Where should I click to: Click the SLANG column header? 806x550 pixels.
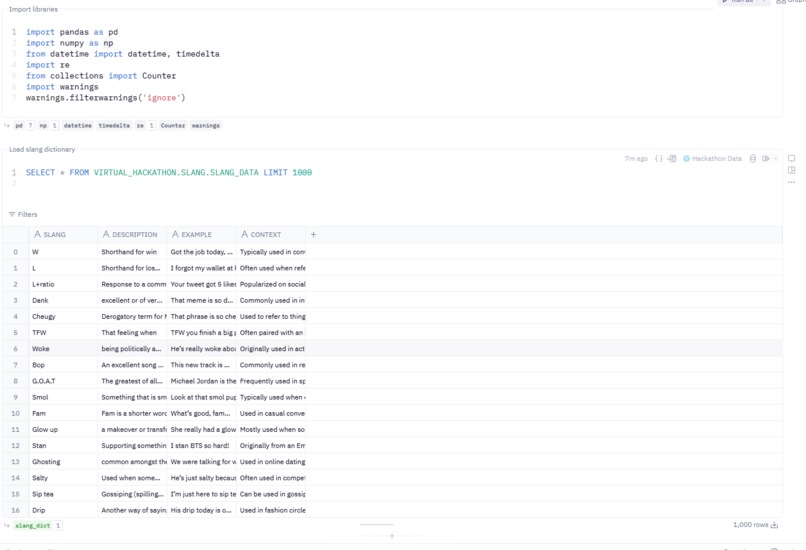point(50,234)
